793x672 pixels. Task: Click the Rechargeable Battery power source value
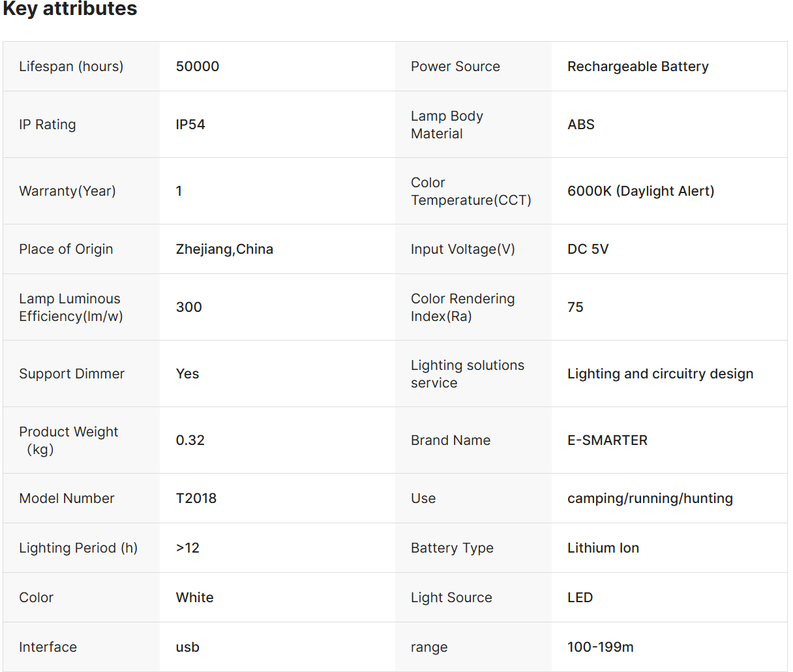[x=638, y=67]
